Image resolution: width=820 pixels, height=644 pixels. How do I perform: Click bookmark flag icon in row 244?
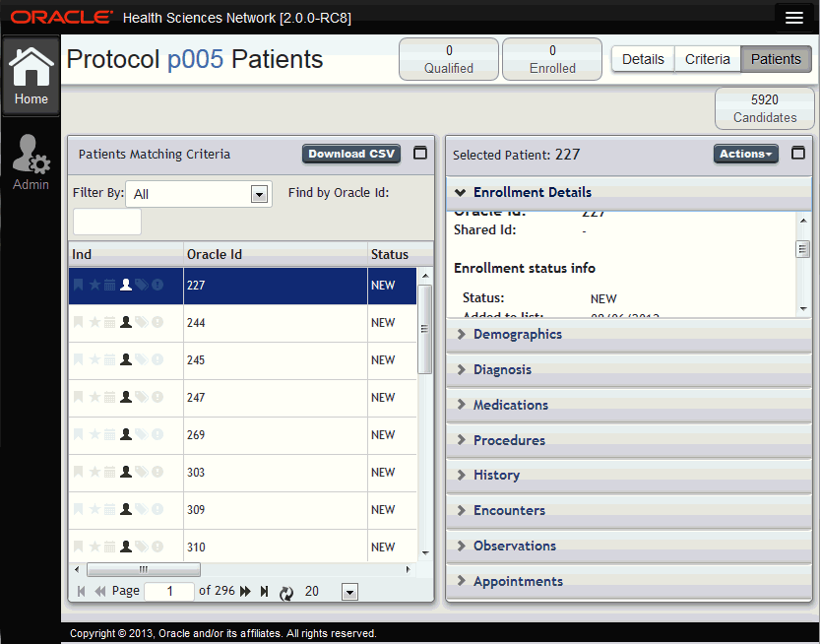(x=79, y=322)
